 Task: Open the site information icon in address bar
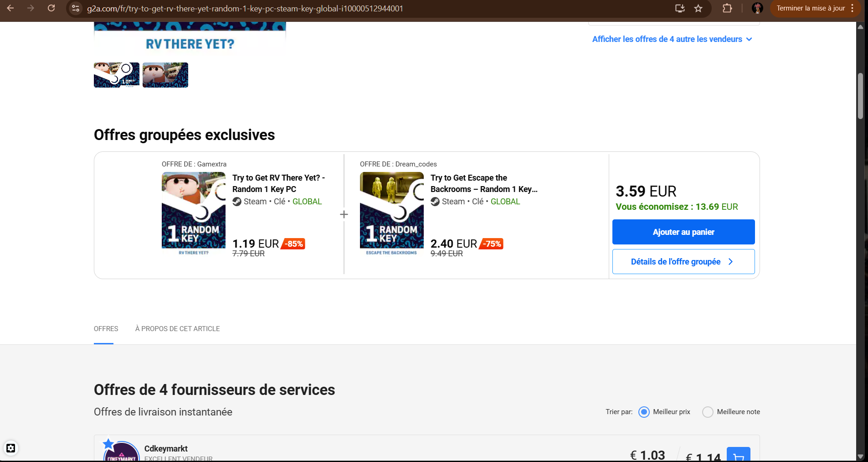pyautogui.click(x=76, y=8)
